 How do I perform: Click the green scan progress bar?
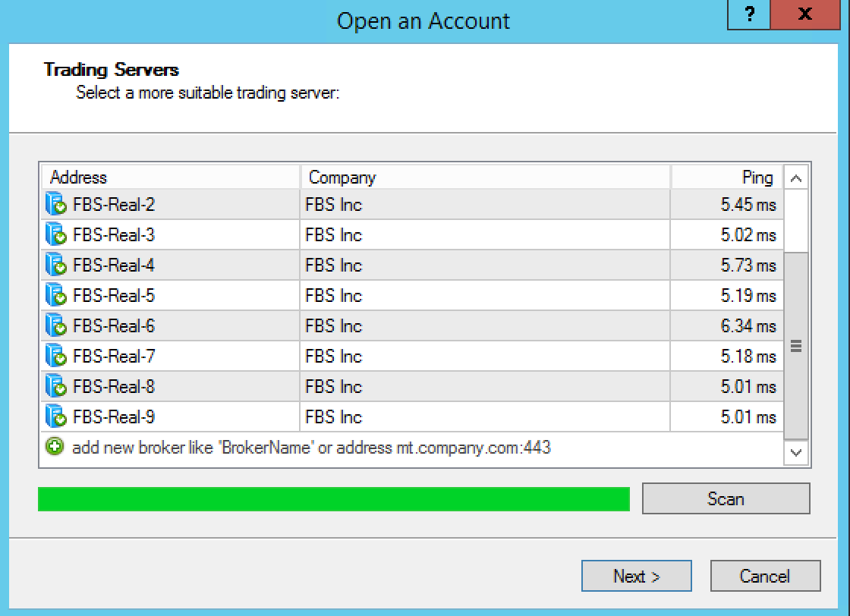pos(334,499)
